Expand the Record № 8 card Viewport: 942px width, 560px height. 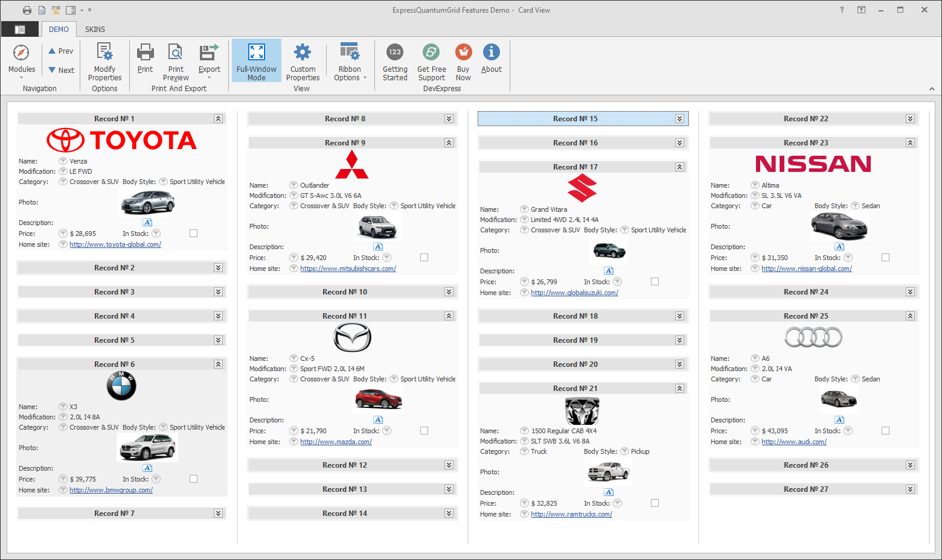pos(449,119)
